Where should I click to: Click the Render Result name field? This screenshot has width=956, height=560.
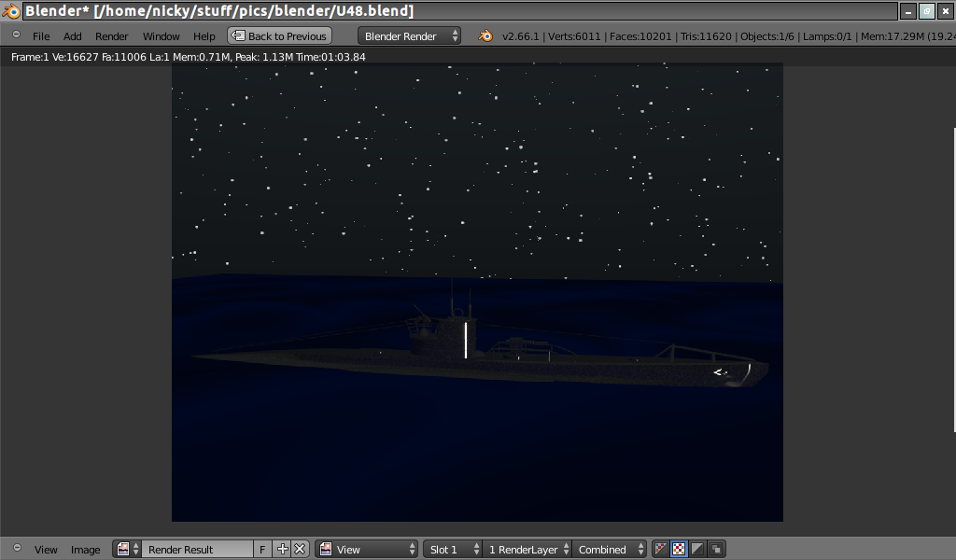[197, 550]
